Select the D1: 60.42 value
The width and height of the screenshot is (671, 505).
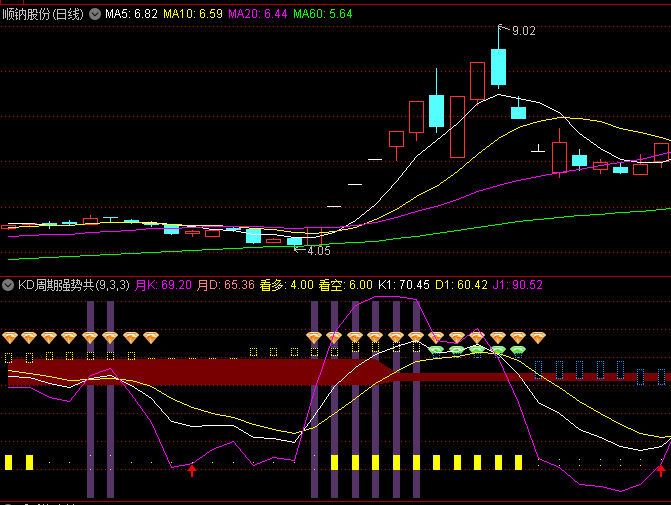coord(461,285)
